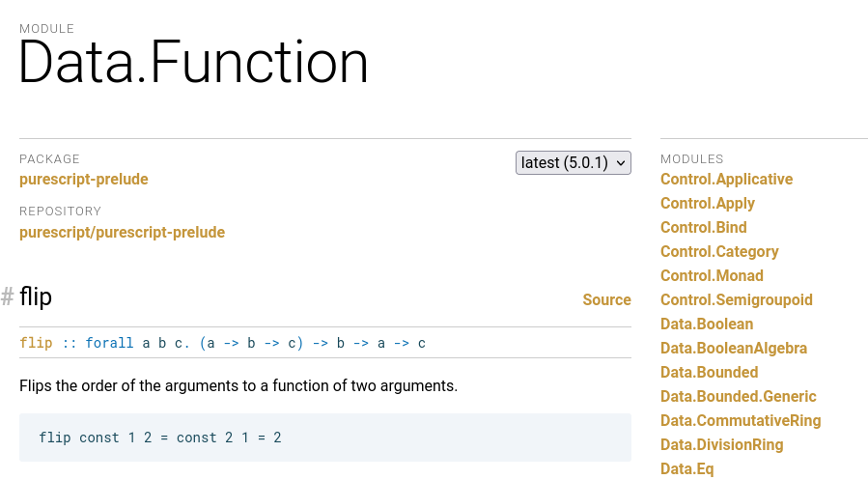This screenshot has width=868, height=480.
Task: Open Control.Semigroupoid module page
Action: (736, 300)
